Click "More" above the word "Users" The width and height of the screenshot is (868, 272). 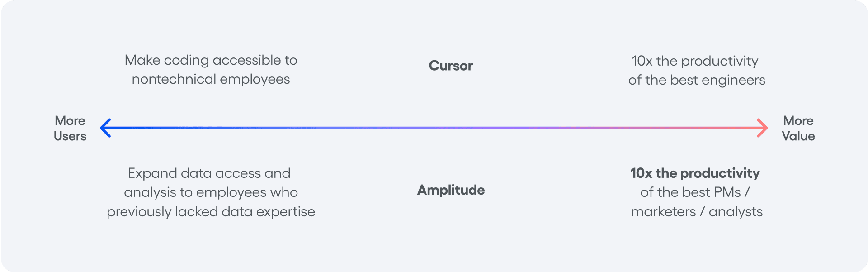pyautogui.click(x=70, y=121)
